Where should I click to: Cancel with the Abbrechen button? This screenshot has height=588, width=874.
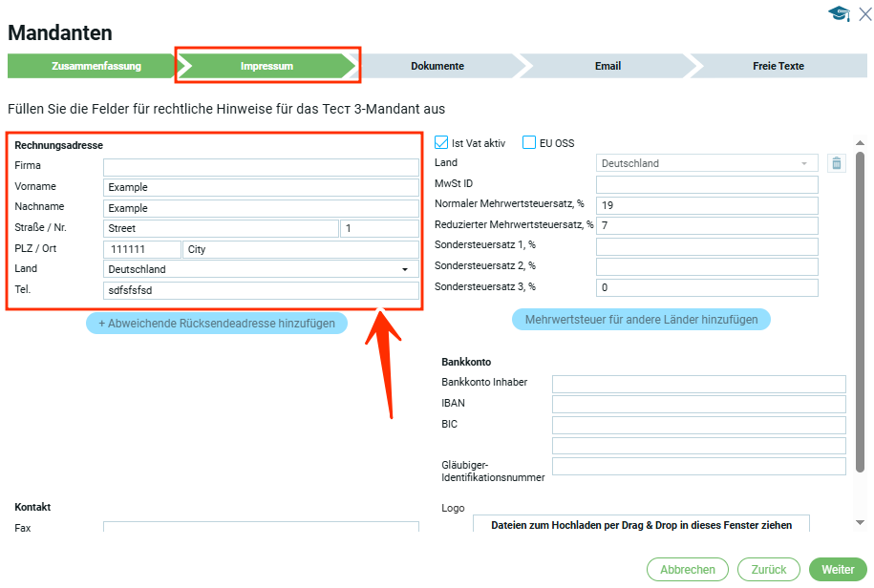[x=688, y=570]
